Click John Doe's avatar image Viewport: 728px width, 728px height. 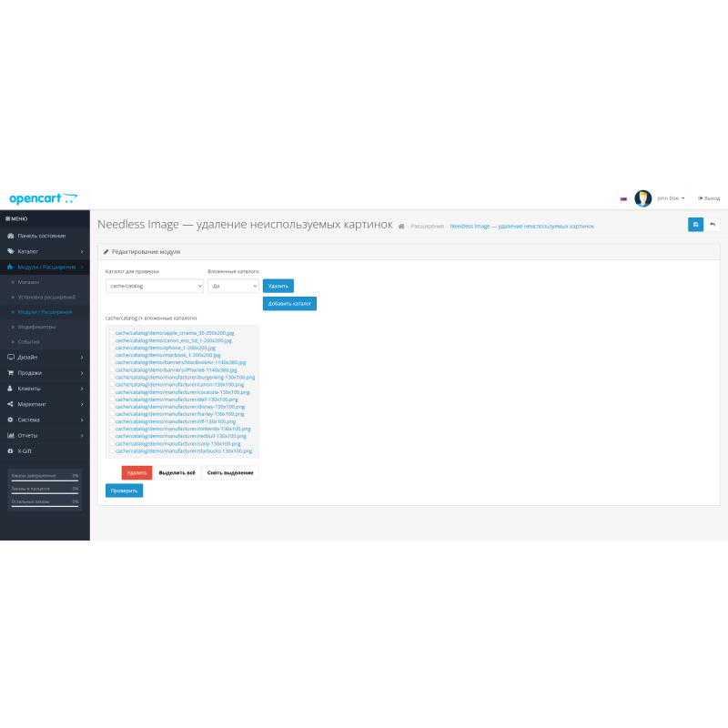tap(643, 197)
